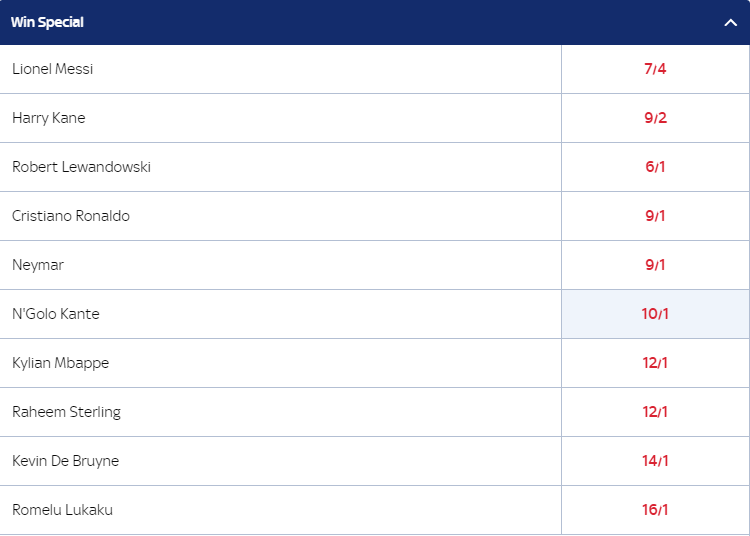
Task: Collapse the Win Special section chevron
Action: 730,23
